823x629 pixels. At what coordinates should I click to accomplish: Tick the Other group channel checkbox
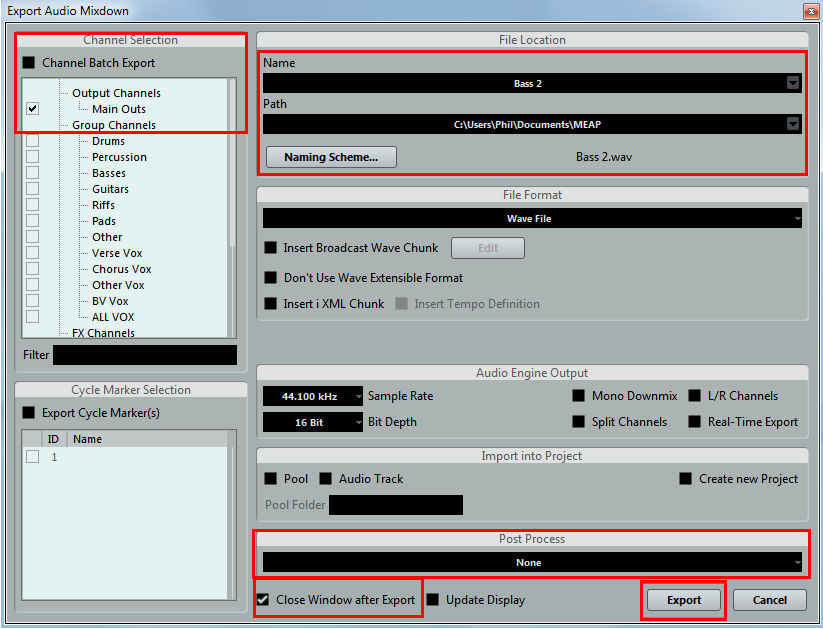pyautogui.click(x=33, y=237)
